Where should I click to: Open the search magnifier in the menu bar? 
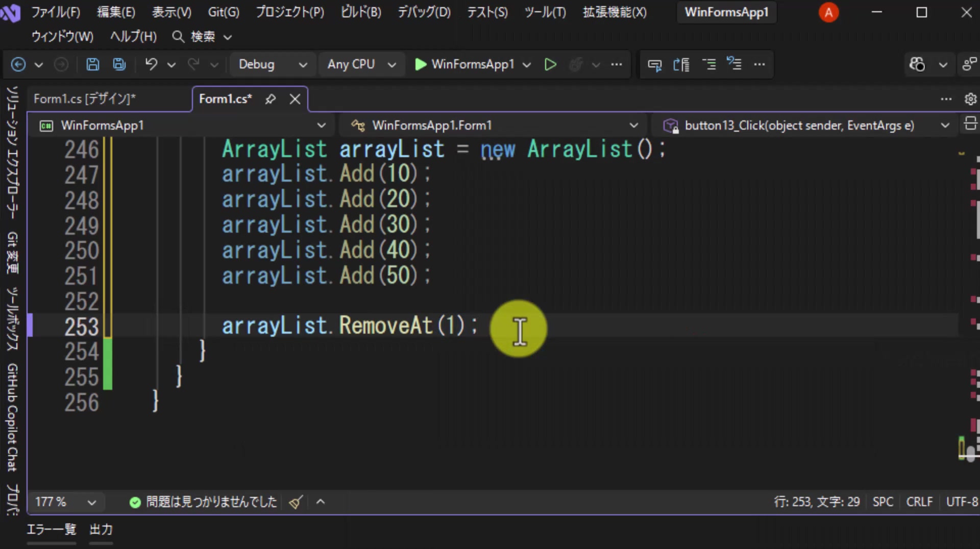click(x=178, y=37)
